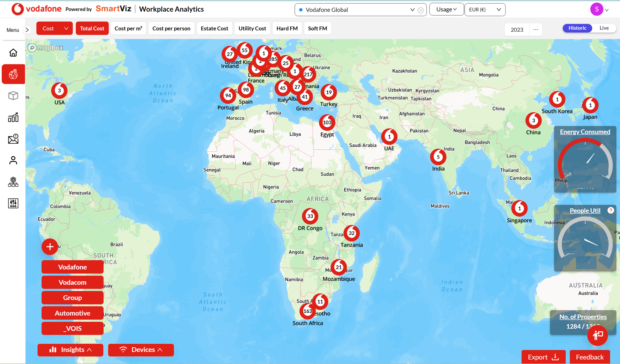Filter by Group entity button

click(72, 298)
